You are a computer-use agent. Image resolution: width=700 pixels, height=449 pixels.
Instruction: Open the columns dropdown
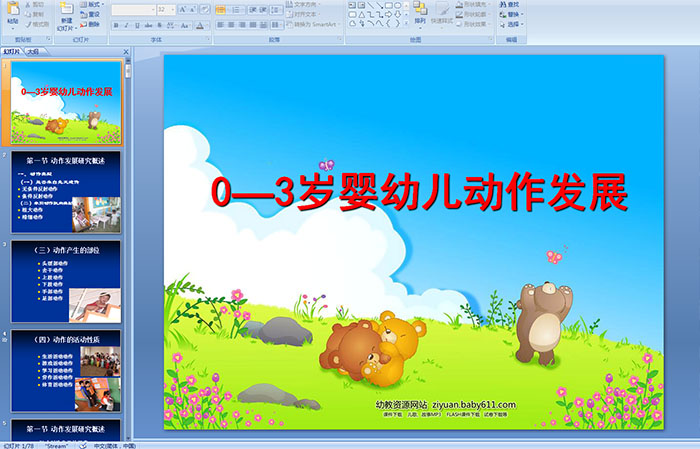tap(276, 25)
